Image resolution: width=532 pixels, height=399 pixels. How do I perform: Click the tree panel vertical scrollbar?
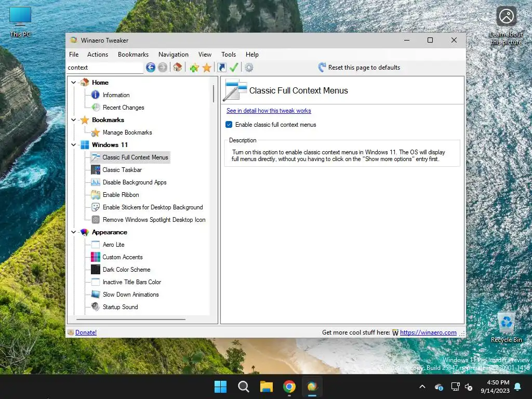(x=214, y=94)
